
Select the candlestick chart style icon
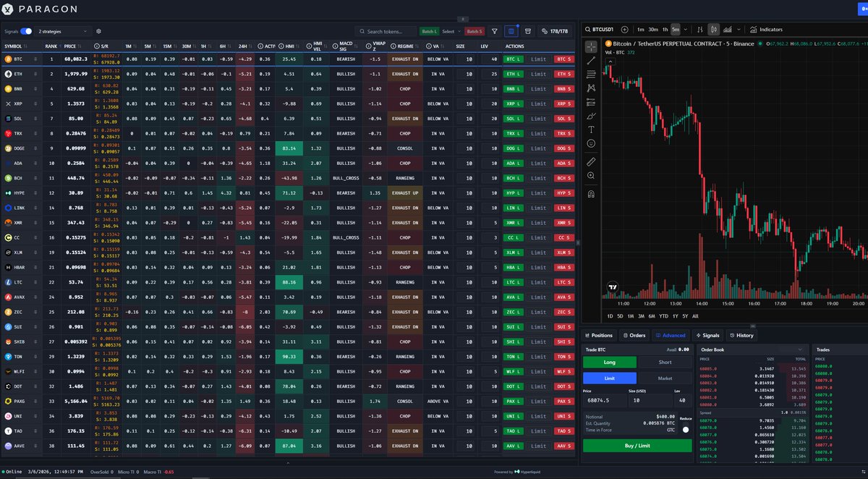click(713, 30)
